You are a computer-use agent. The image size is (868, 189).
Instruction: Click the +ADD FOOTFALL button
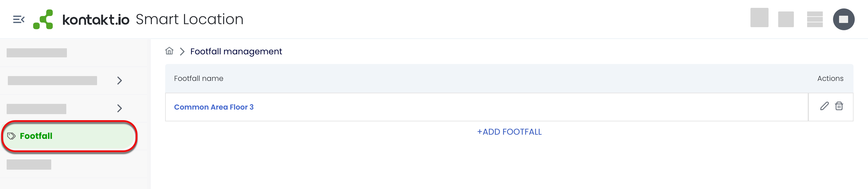click(509, 132)
